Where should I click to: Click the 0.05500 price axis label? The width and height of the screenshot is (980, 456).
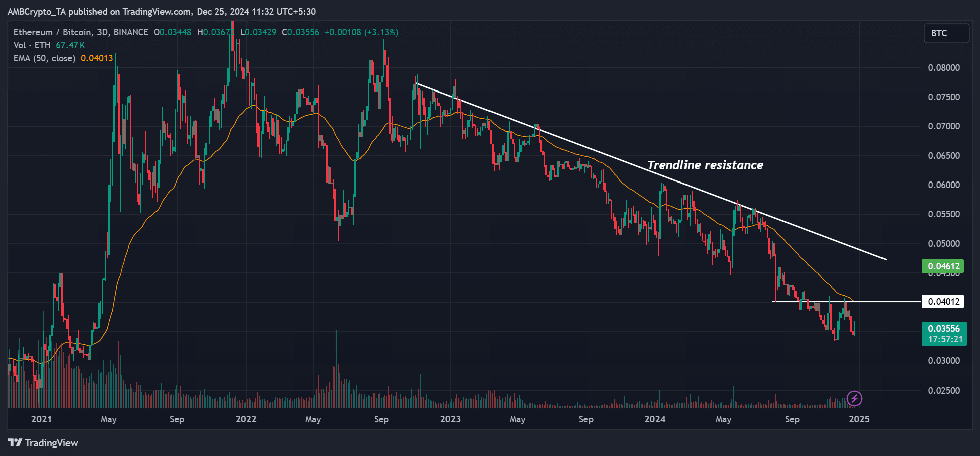click(x=944, y=214)
